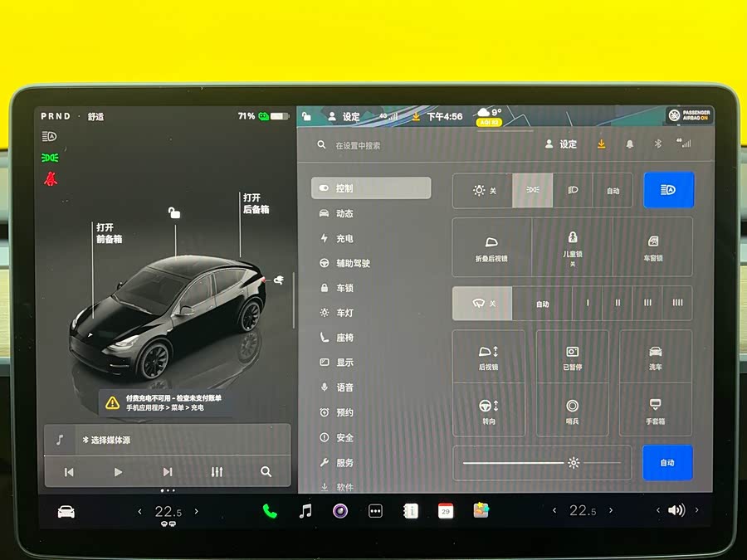The width and height of the screenshot is (747, 560).
Task: Open the 辅助驾驶 autopilot menu item
Action: click(344, 263)
